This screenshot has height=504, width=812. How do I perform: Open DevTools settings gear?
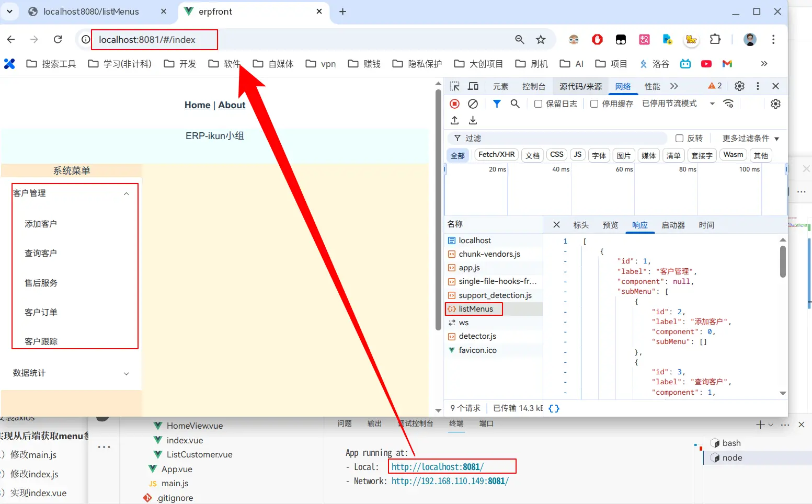[x=739, y=86]
